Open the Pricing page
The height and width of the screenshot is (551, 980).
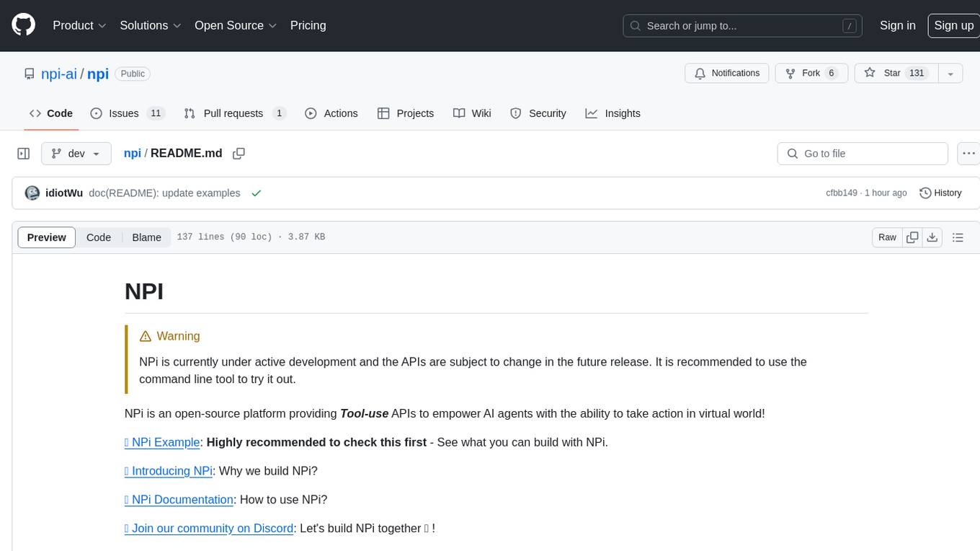point(308,25)
